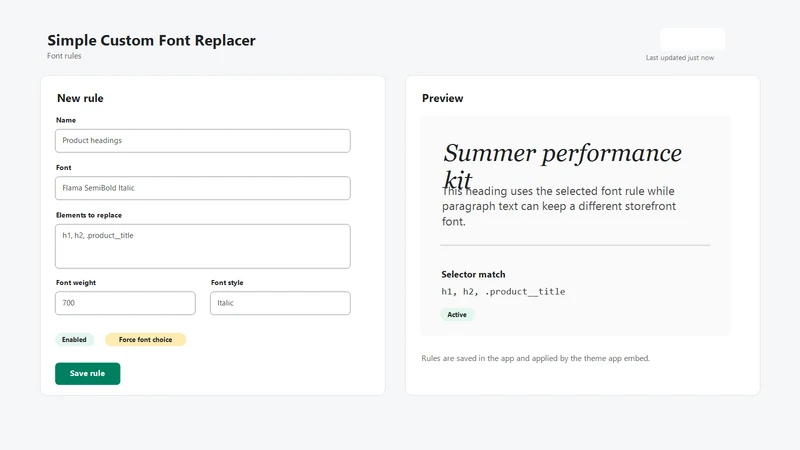Click the New rule heading

pos(80,98)
